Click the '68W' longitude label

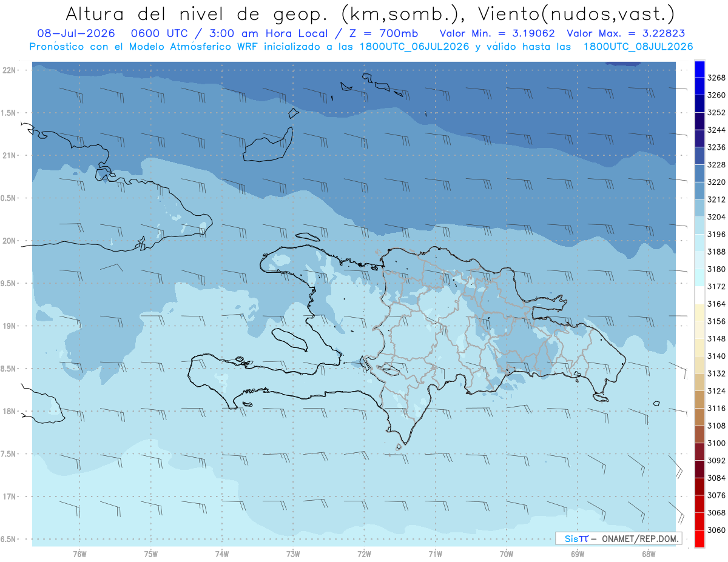click(649, 554)
